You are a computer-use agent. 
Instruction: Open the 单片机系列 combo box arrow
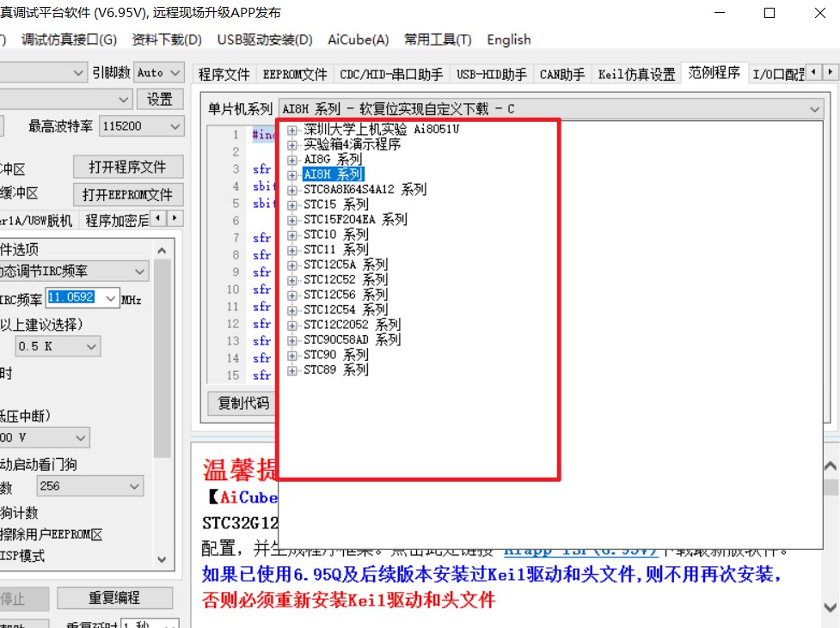pos(814,109)
